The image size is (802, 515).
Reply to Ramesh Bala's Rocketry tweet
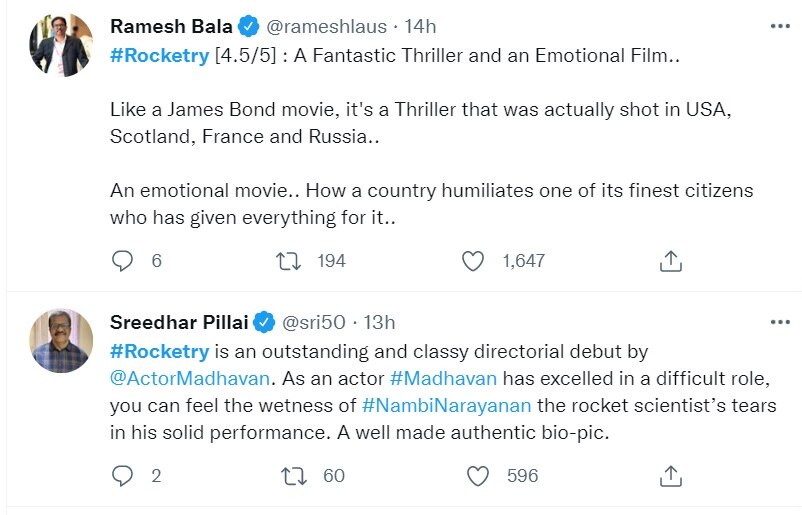coord(123,261)
